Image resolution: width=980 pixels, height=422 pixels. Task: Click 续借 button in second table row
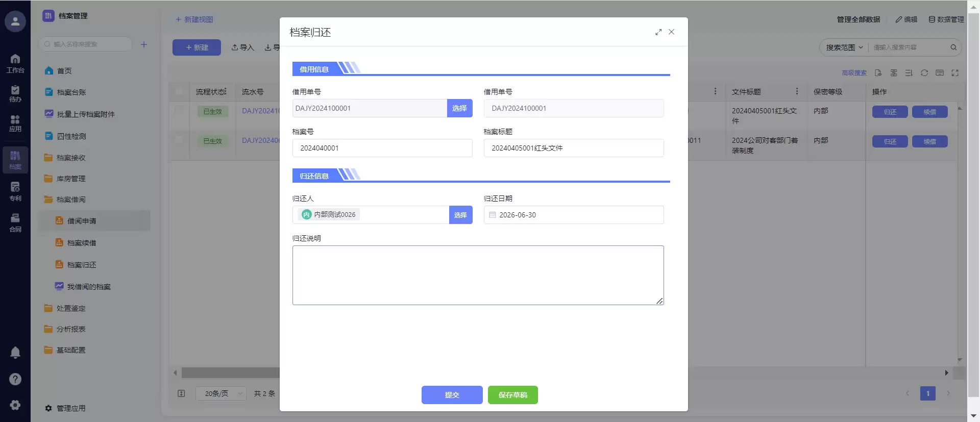(x=930, y=142)
